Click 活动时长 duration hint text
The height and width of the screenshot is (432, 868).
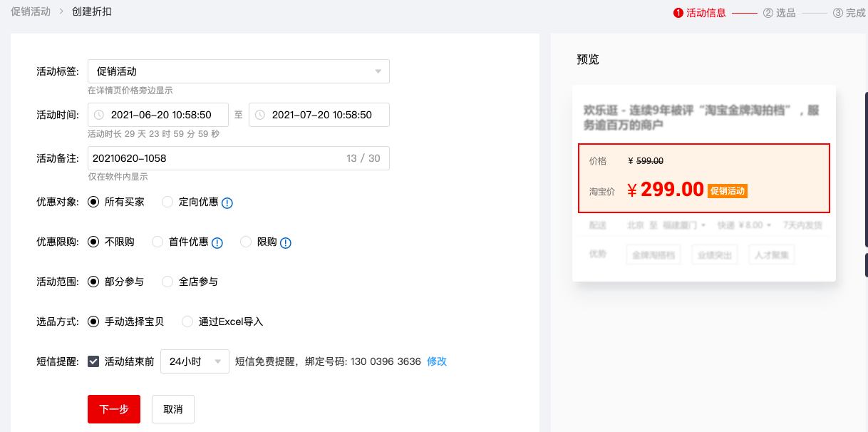tap(153, 134)
